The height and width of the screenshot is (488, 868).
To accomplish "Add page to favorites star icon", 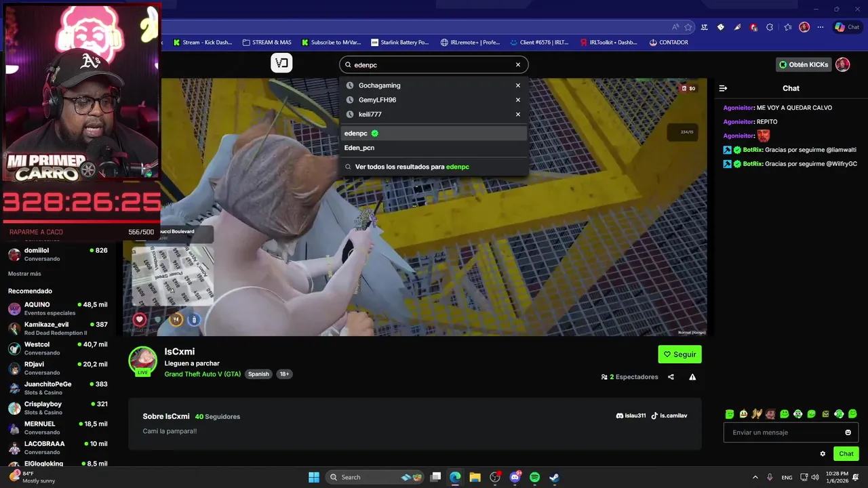I will (688, 27).
